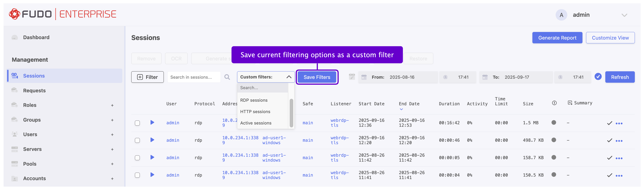The height and width of the screenshot is (192, 644).
Task: Play the session started 2025-09-16 12:36
Action: [x=152, y=122]
